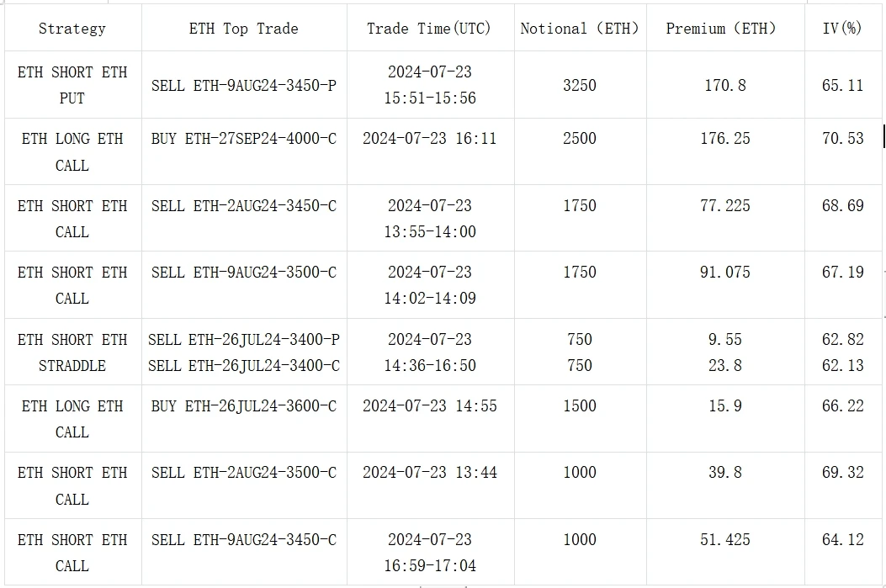Click the BUY ETH-26JUL24-3600-C trade cell
886x588 pixels.
point(244,406)
